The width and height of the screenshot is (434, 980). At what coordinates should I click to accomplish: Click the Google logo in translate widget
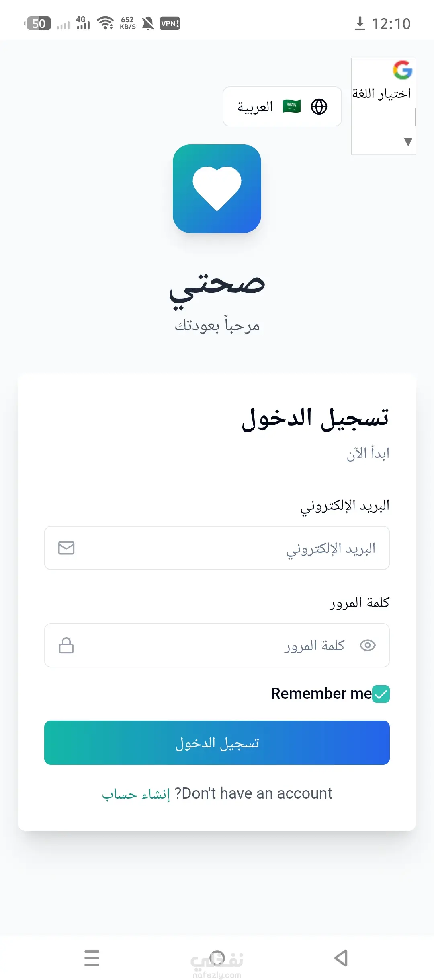pos(402,70)
